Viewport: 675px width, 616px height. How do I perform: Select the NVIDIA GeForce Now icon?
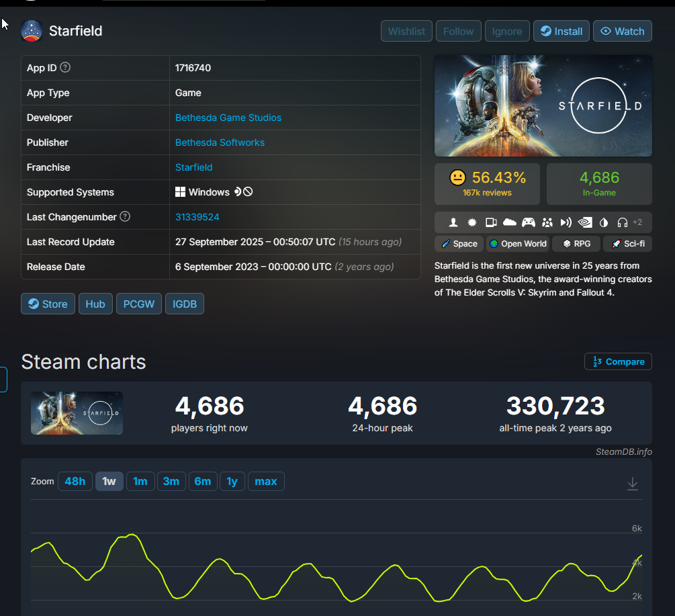click(584, 222)
